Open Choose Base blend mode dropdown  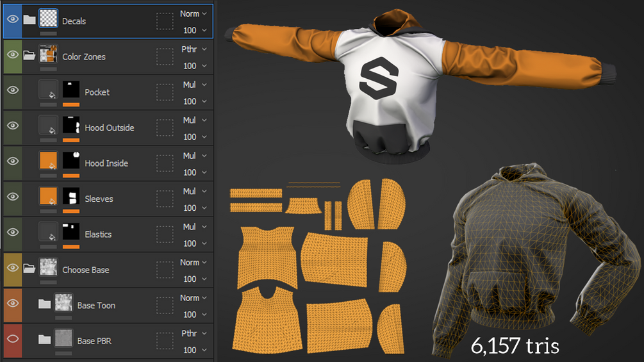click(194, 262)
